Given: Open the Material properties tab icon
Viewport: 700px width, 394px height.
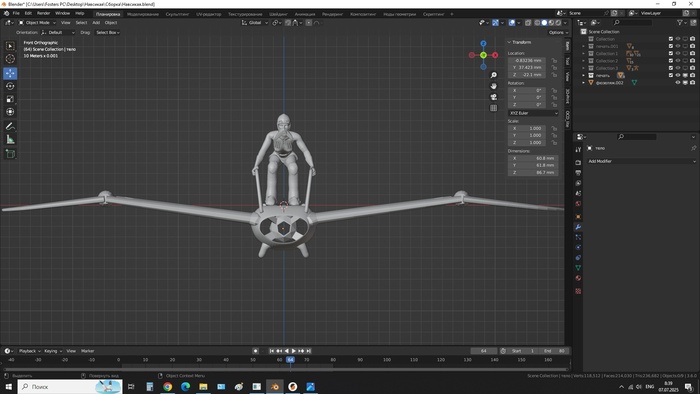Looking at the screenshot, I should pyautogui.click(x=578, y=278).
